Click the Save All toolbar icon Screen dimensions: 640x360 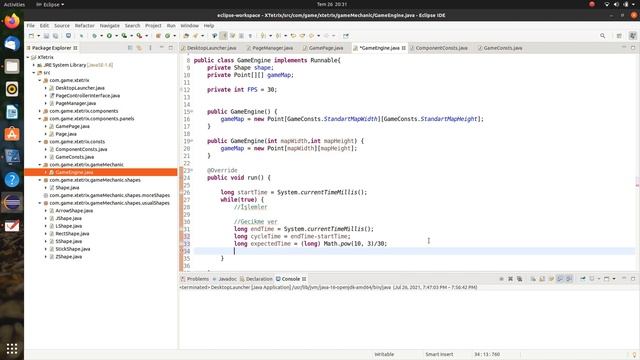(x=55, y=36)
